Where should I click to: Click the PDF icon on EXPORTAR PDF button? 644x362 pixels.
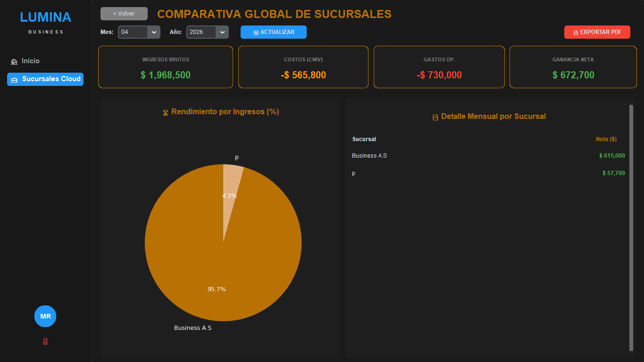click(576, 32)
